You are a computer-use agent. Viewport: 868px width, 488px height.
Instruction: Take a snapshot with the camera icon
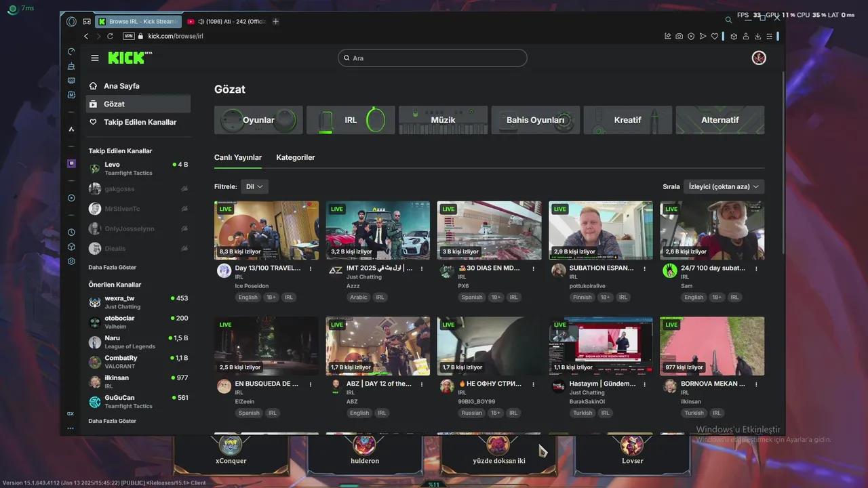click(x=679, y=36)
